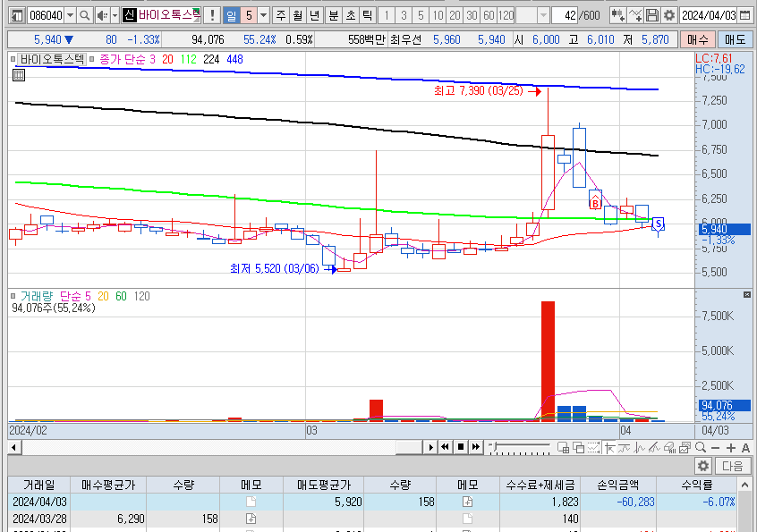The height and width of the screenshot is (532, 757).
Task: Toggle the 틱 (tick) period button
Action: [x=368, y=15]
